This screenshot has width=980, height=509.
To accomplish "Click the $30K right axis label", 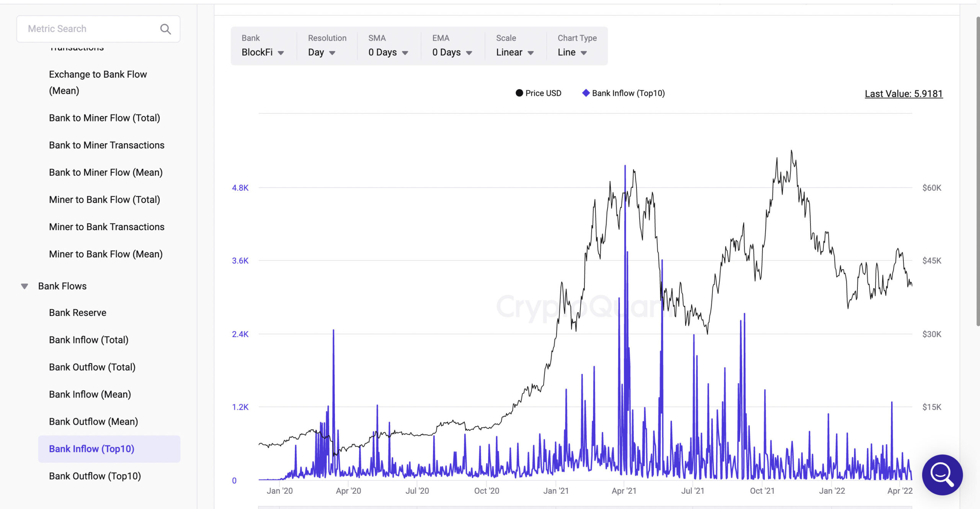I will point(932,334).
